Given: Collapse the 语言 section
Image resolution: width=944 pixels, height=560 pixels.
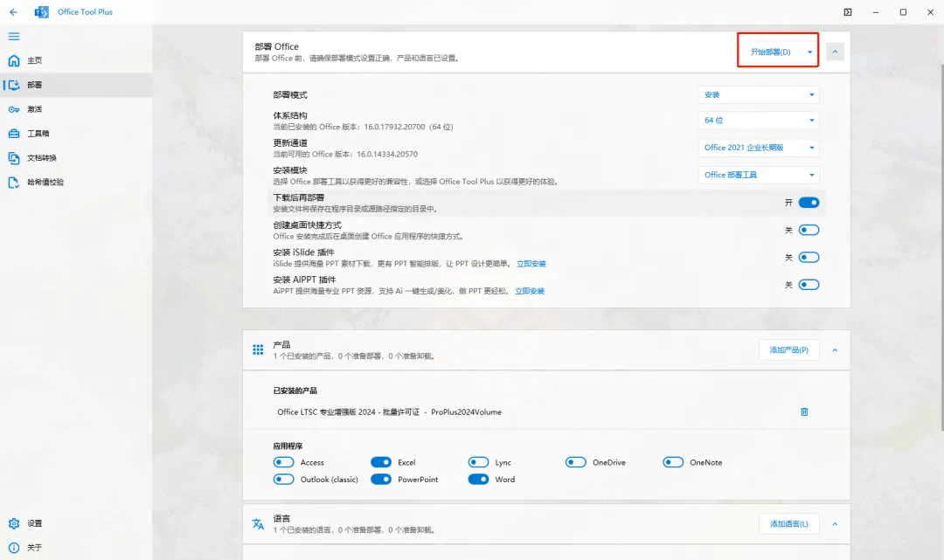Looking at the screenshot, I should tap(835, 524).
